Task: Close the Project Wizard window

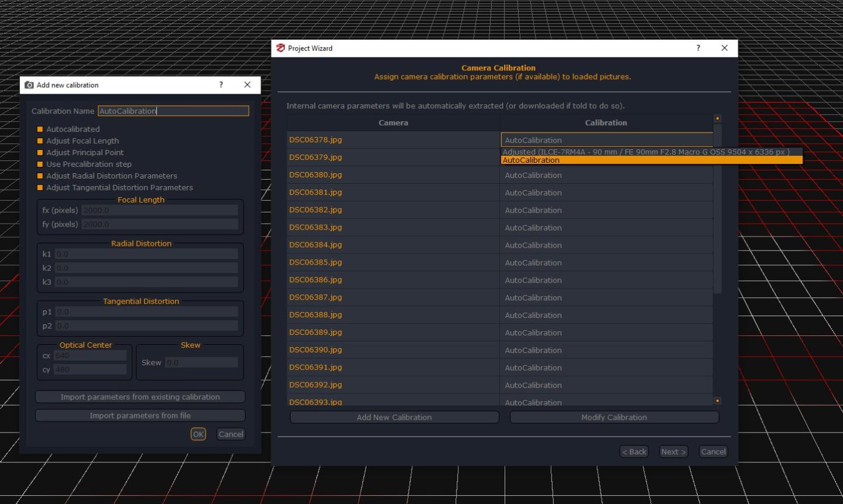Action: 724,48
